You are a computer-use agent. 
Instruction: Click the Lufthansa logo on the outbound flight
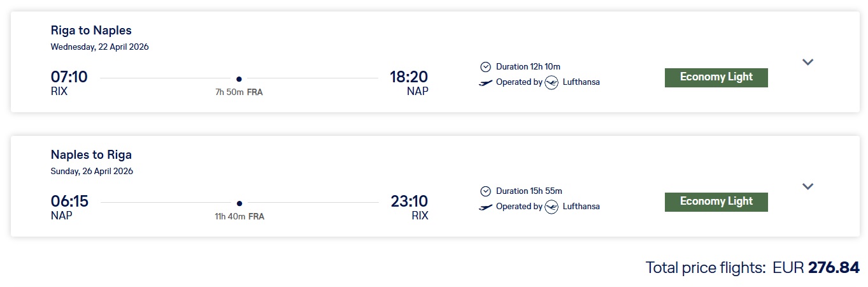[x=551, y=82]
